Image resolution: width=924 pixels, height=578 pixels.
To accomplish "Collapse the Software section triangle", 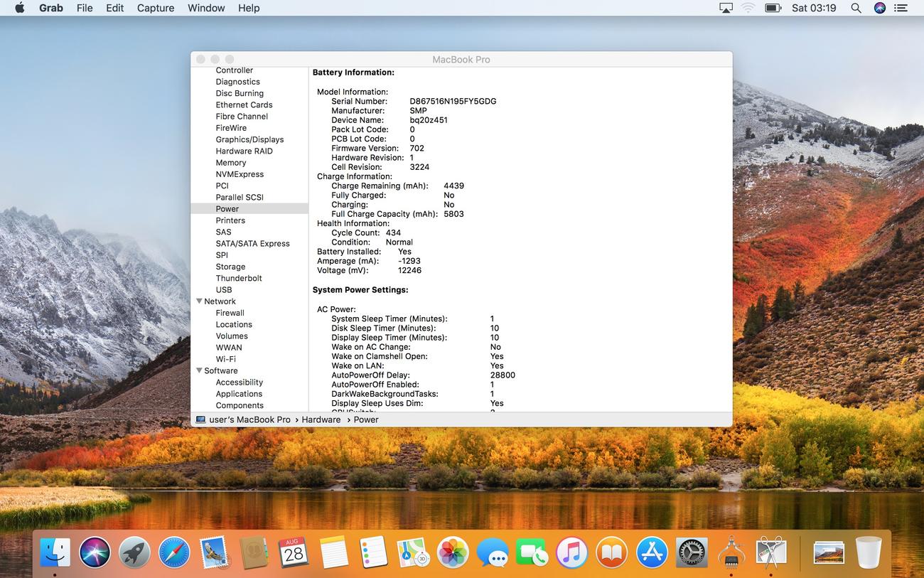I will (x=199, y=370).
